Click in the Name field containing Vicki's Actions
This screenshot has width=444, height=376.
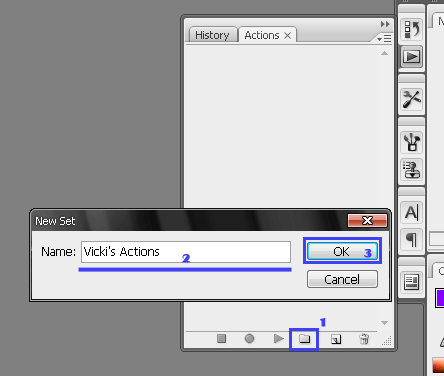[186, 252]
